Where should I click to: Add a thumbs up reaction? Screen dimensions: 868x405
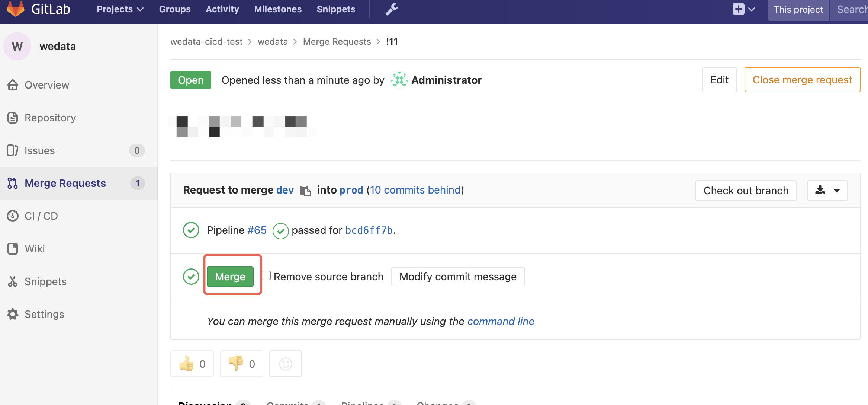pyautogui.click(x=192, y=364)
